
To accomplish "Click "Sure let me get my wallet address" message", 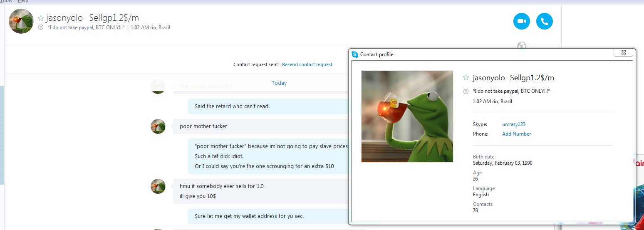I will point(249,216).
